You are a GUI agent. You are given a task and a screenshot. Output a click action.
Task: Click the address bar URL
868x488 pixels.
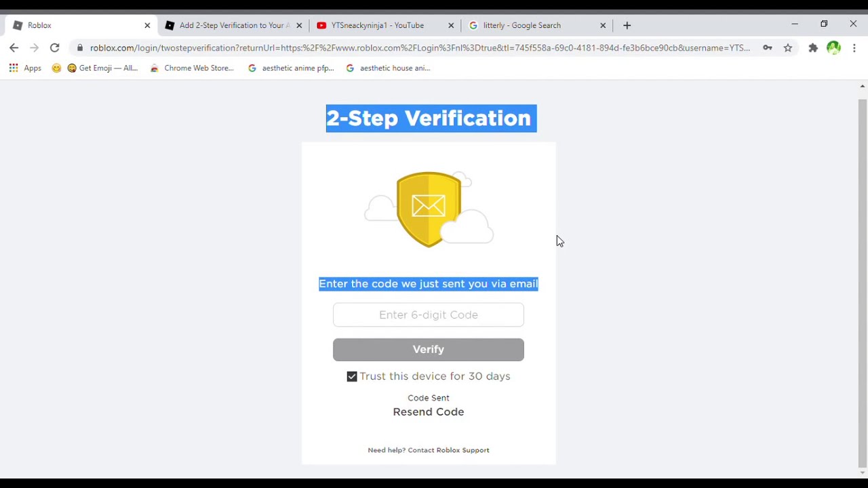tap(420, 48)
